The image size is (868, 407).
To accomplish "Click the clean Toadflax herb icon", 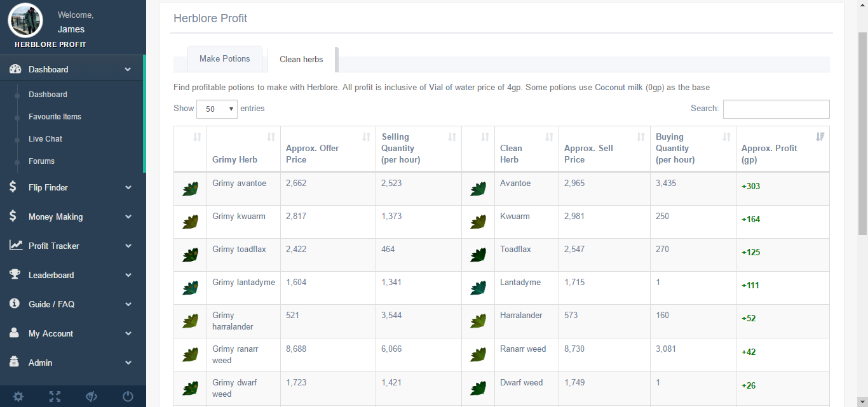I will [478, 255].
